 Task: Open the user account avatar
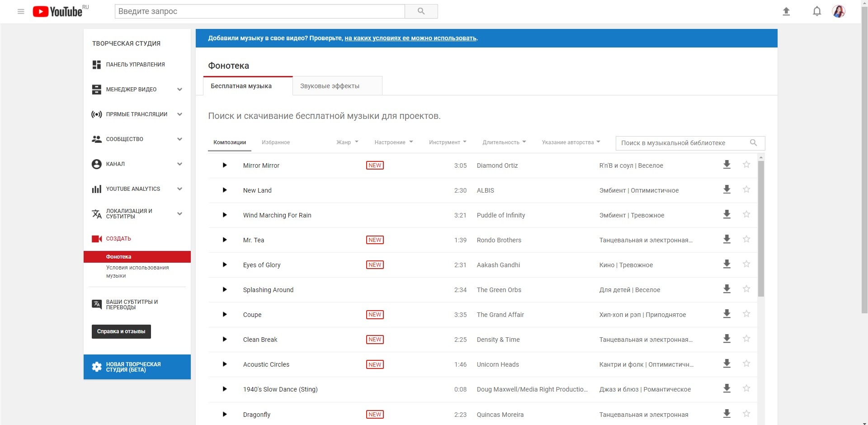click(x=839, y=12)
